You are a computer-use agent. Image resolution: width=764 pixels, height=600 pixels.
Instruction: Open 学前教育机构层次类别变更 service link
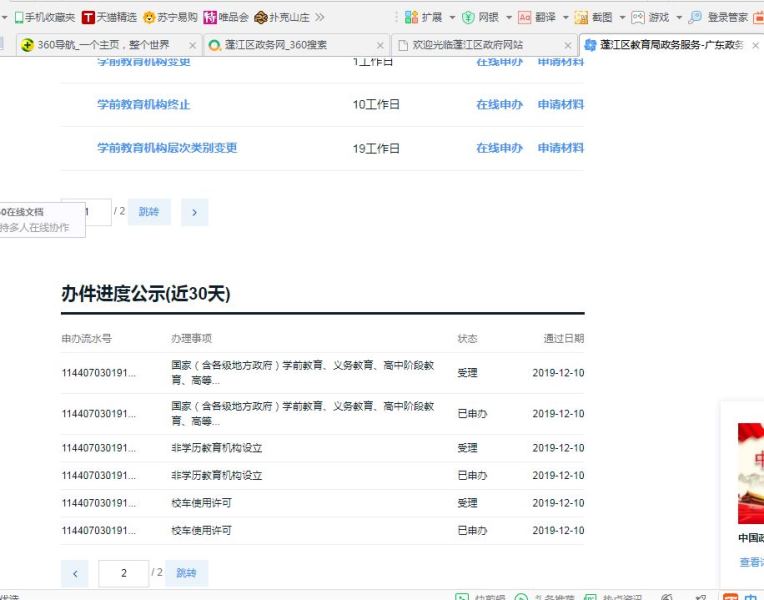pyautogui.click(x=167, y=148)
